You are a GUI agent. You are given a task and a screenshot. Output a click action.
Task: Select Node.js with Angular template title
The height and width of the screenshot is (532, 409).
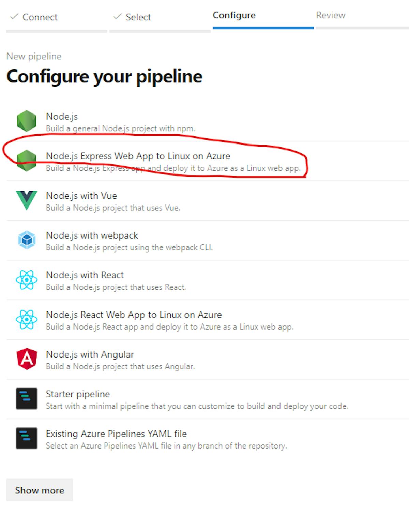90,354
